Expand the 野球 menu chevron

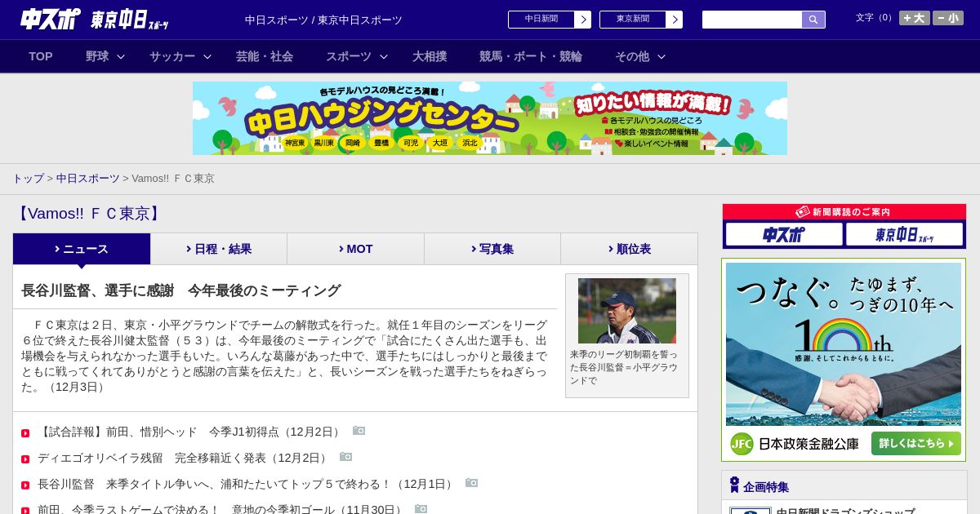121,56
